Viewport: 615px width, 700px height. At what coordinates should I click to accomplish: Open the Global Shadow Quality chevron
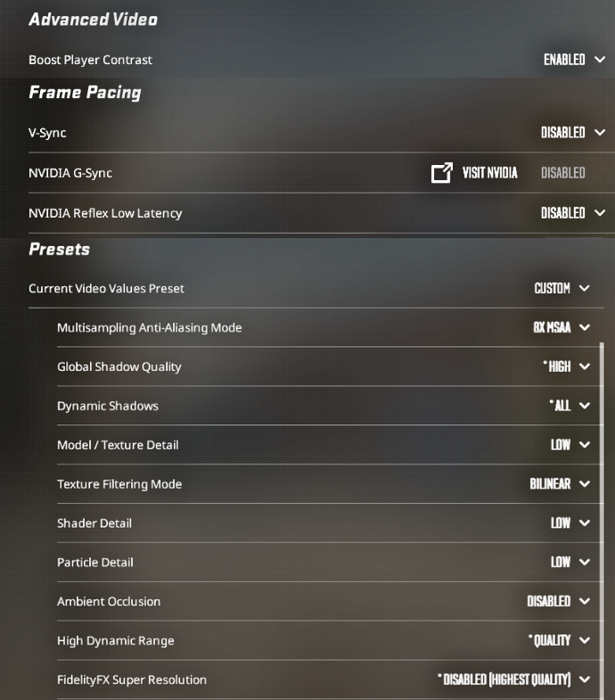click(585, 366)
